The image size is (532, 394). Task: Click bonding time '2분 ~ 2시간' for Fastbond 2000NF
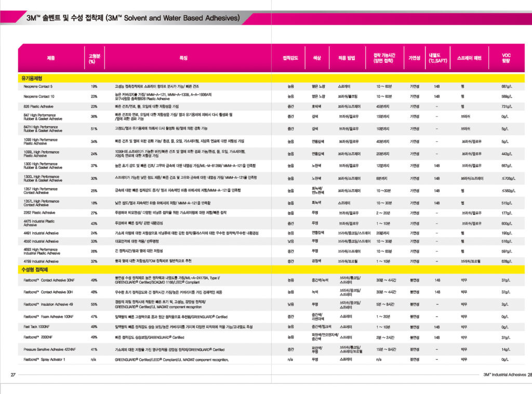(385, 337)
